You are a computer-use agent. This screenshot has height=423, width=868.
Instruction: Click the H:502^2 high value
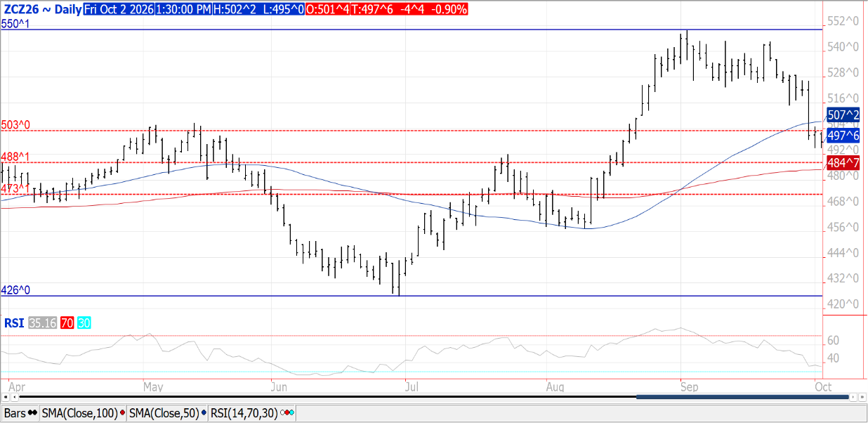point(235,10)
